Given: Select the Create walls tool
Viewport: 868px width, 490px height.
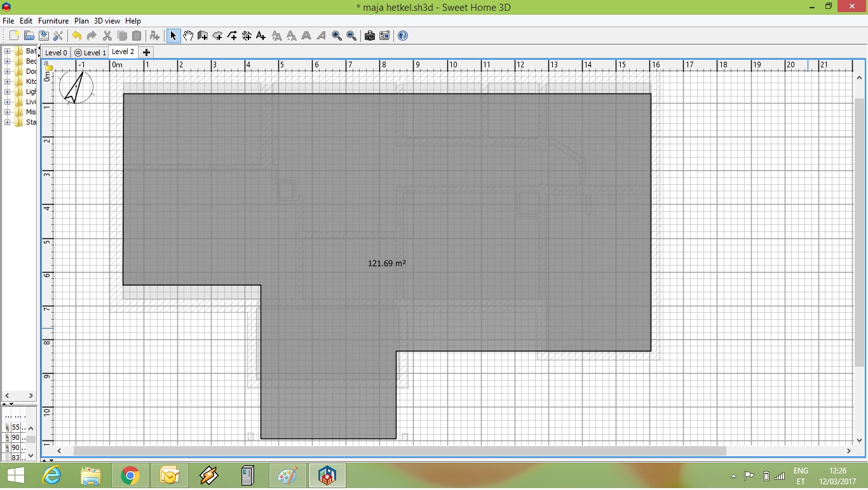Looking at the screenshot, I should (x=203, y=36).
